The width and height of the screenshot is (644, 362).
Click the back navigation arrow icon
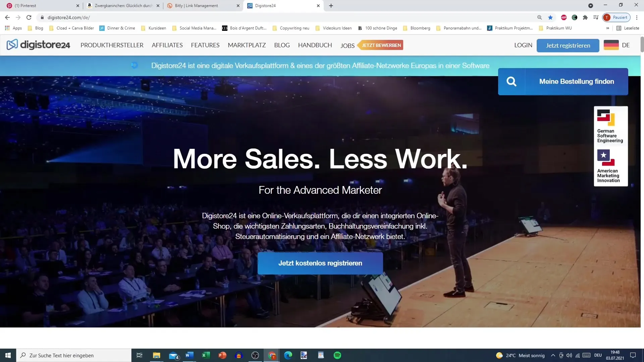(x=7, y=17)
